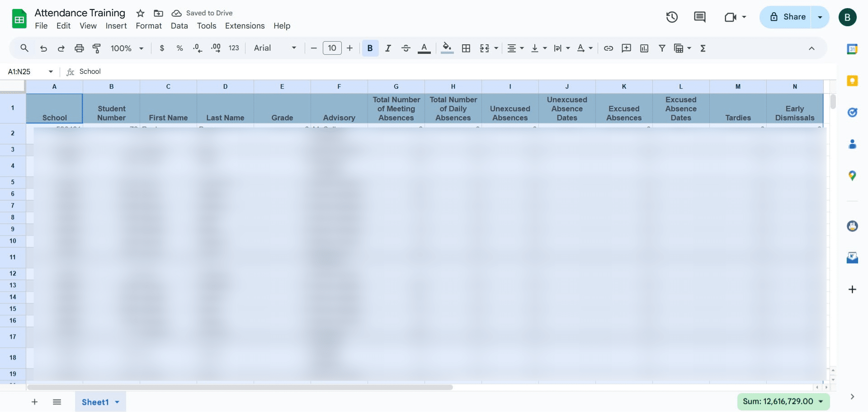Increase font size with plus button
Viewport: 868px width, 412px height.
pyautogui.click(x=349, y=48)
